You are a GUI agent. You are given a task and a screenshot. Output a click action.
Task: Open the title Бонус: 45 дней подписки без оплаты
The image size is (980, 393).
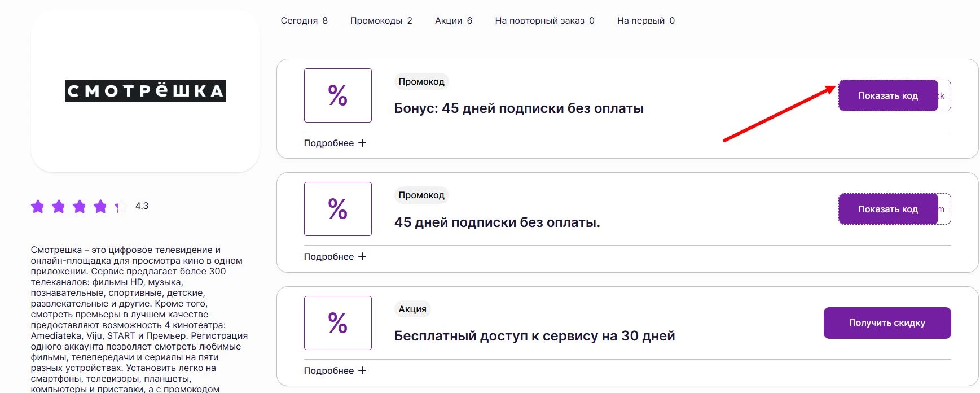(x=519, y=108)
